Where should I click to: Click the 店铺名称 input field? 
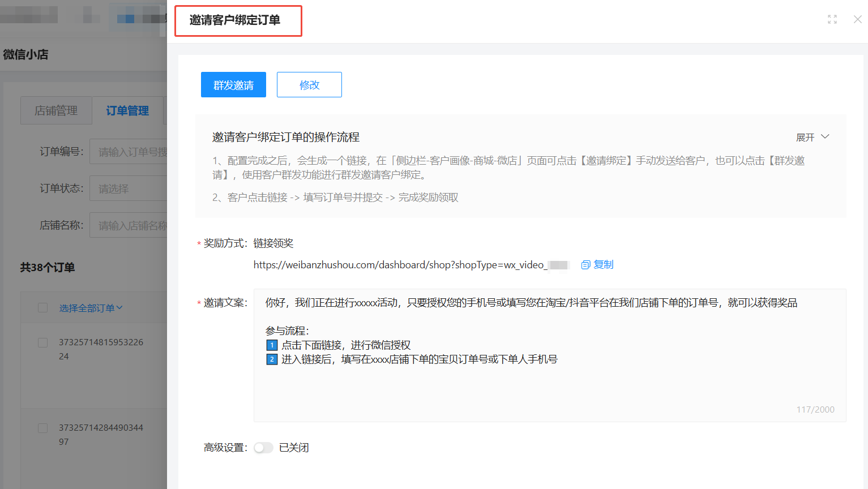click(129, 225)
